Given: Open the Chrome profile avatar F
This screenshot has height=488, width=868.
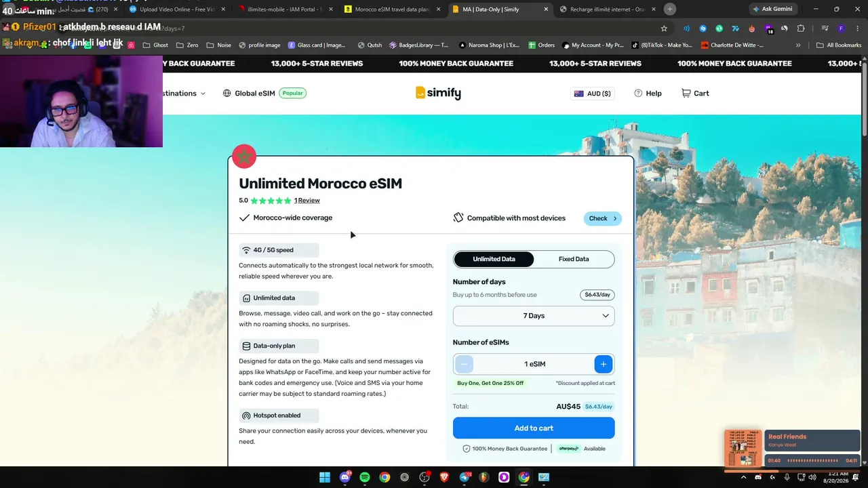Looking at the screenshot, I should [x=841, y=28].
